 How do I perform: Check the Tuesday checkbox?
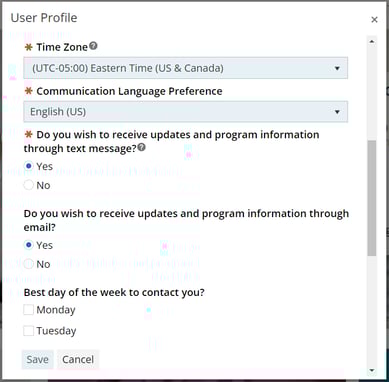pyautogui.click(x=28, y=331)
